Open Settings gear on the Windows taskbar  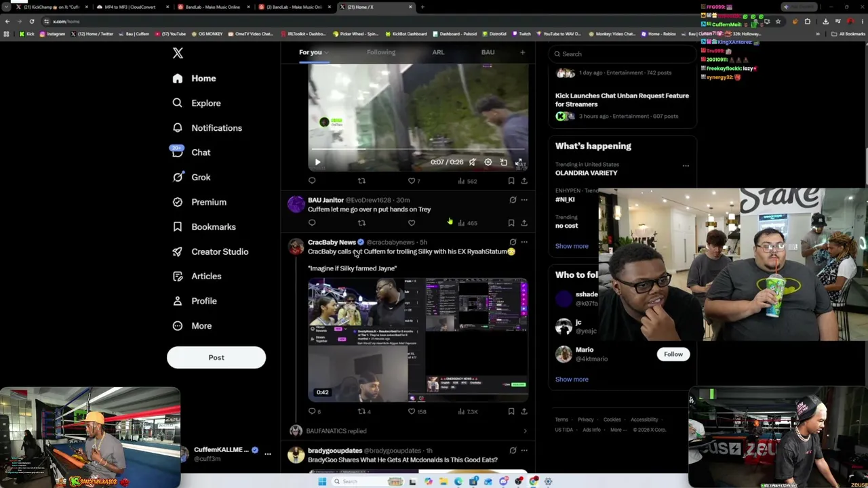tap(548, 481)
